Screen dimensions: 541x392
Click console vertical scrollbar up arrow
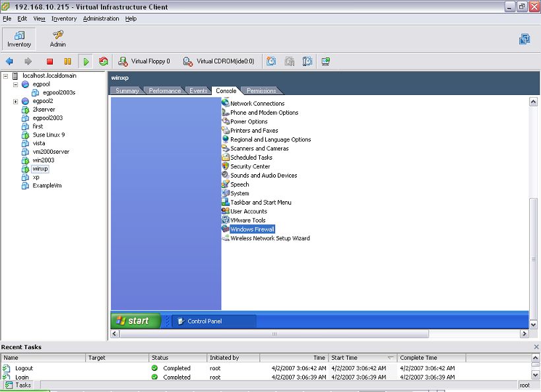tap(533, 102)
